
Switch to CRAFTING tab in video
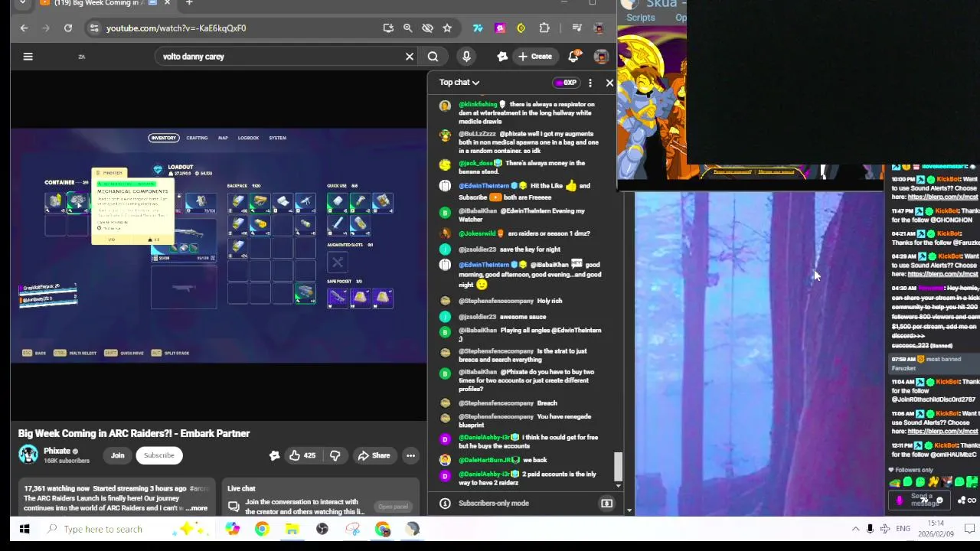(x=197, y=138)
